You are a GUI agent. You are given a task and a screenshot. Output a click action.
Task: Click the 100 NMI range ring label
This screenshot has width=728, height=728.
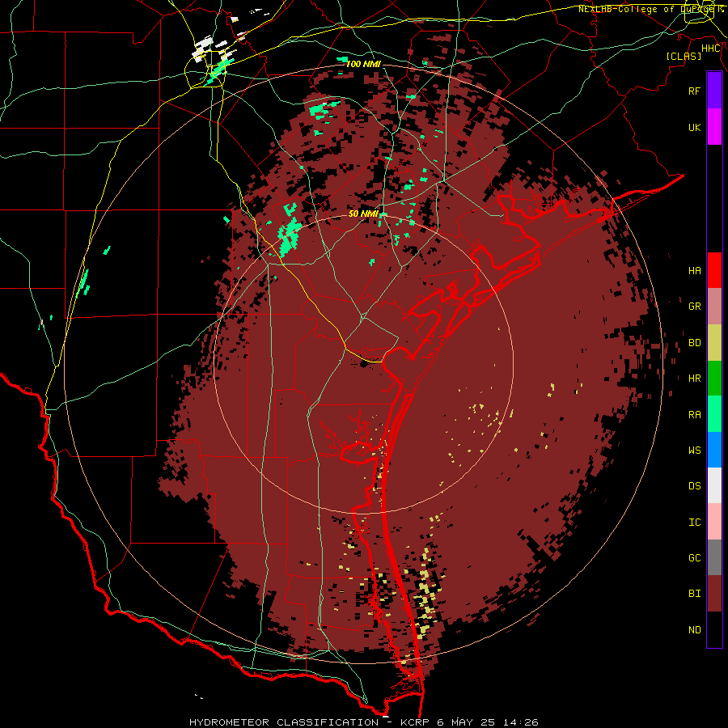[x=363, y=64]
